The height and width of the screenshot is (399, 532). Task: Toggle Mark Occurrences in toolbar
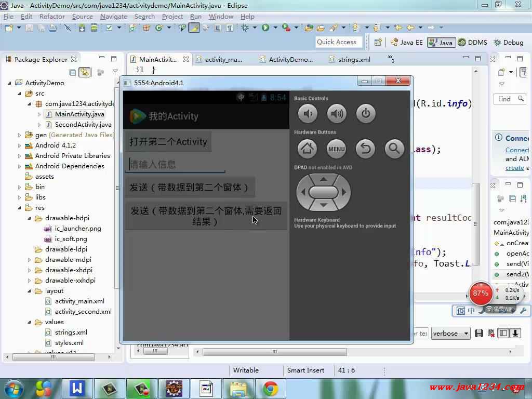coord(194,28)
